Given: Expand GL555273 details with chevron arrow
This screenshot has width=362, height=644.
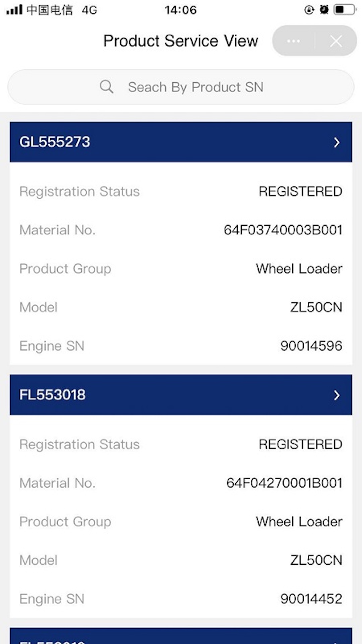Looking at the screenshot, I should (337, 143).
